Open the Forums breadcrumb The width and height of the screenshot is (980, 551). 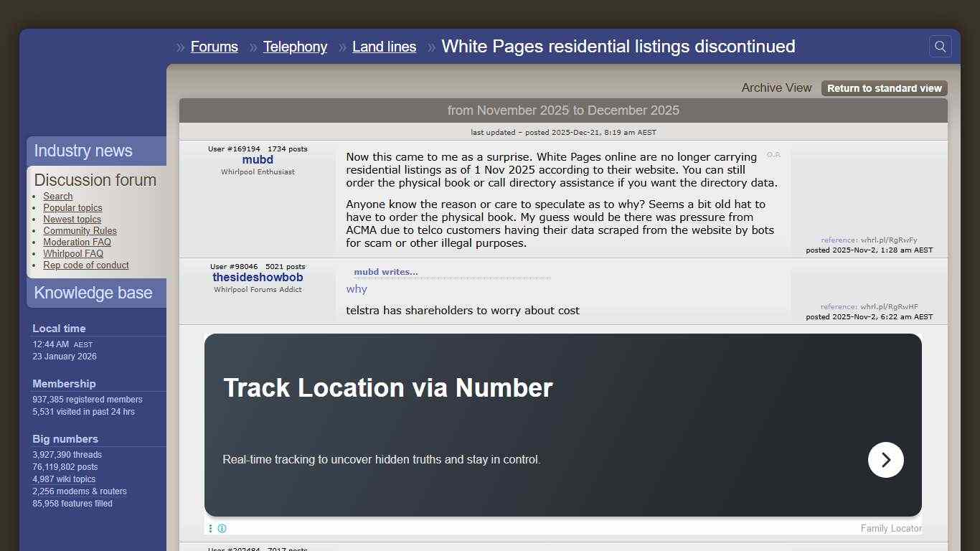(x=214, y=47)
